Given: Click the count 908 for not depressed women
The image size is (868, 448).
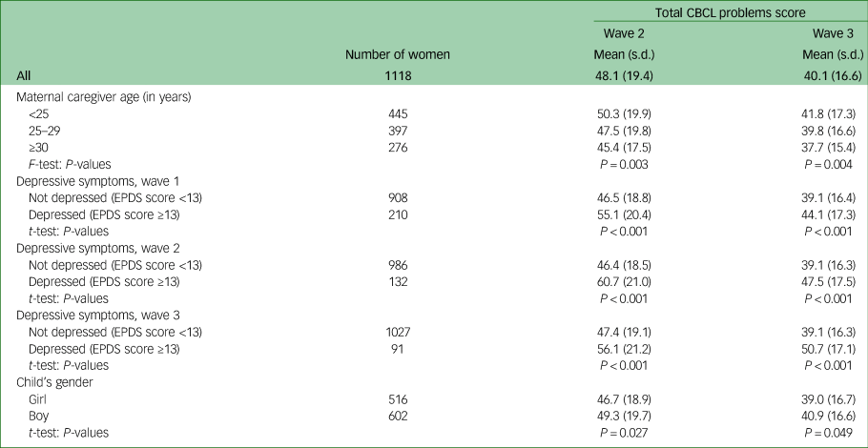Looking at the screenshot, I should 396,197.
